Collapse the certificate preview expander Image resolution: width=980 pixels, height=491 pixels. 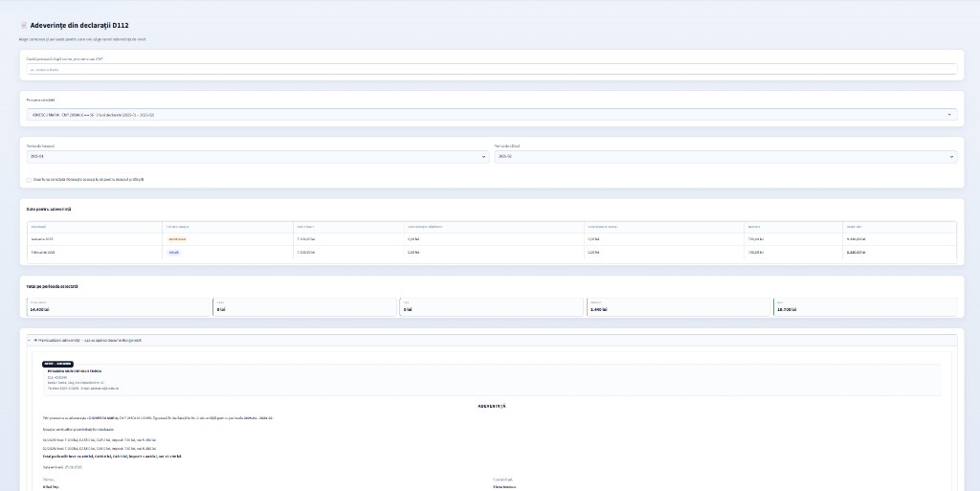click(491, 341)
